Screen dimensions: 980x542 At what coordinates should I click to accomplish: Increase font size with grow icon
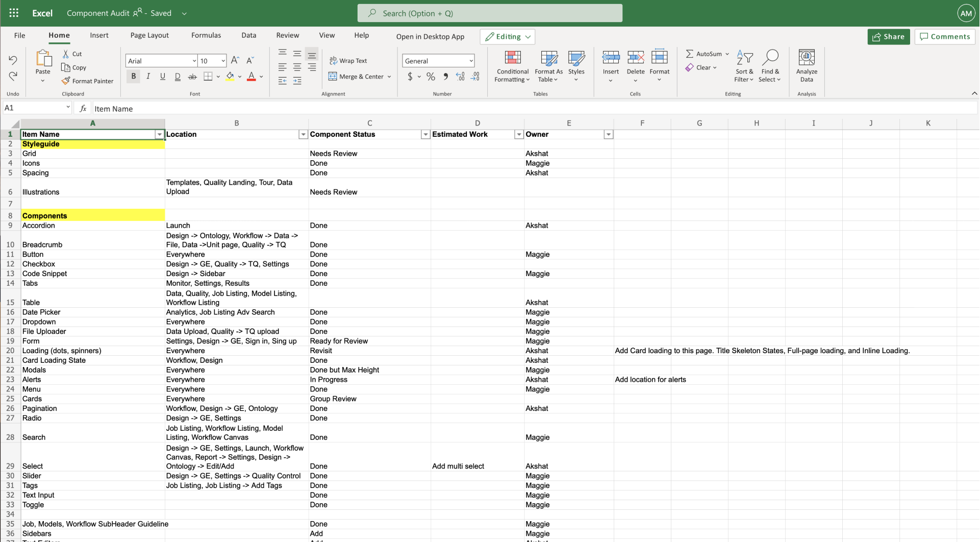(235, 60)
